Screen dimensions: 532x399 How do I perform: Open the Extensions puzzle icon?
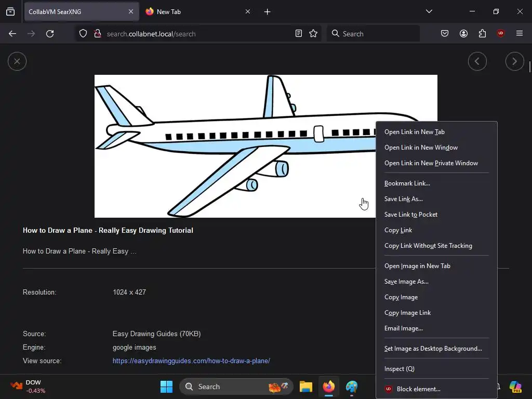pyautogui.click(x=482, y=34)
